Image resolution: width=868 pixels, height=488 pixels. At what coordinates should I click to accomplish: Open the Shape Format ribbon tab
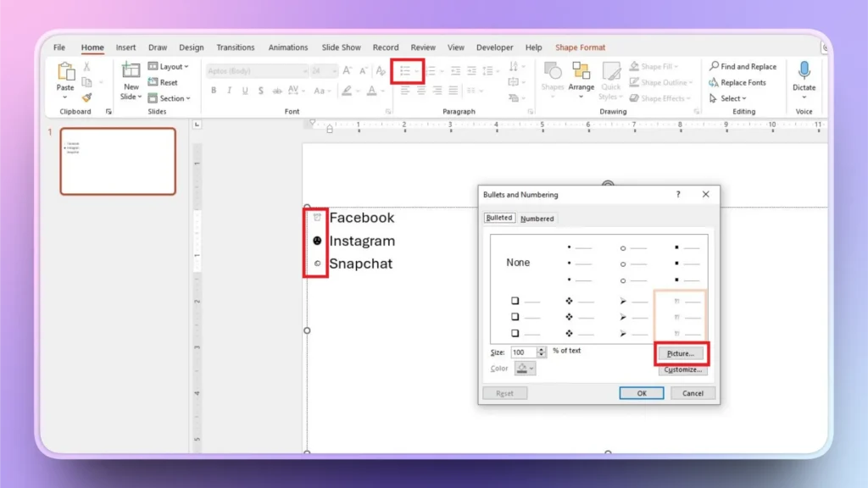pyautogui.click(x=579, y=47)
